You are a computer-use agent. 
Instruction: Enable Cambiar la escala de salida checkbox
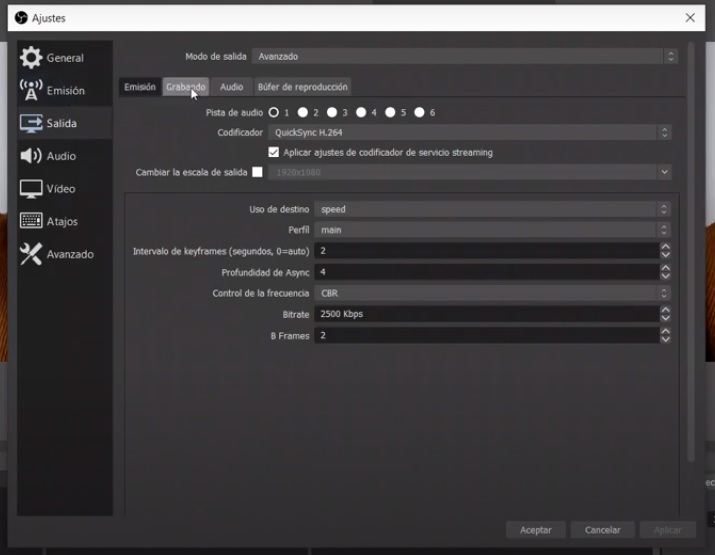pyautogui.click(x=257, y=172)
